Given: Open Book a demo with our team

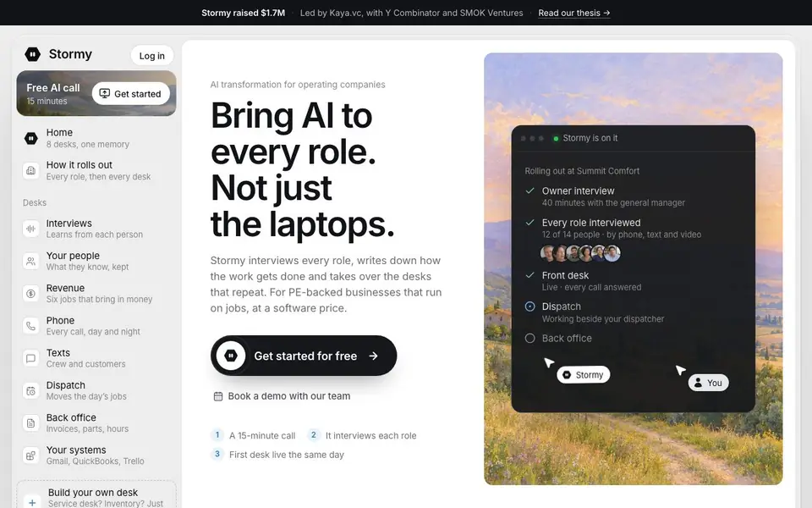Looking at the screenshot, I should (283, 396).
